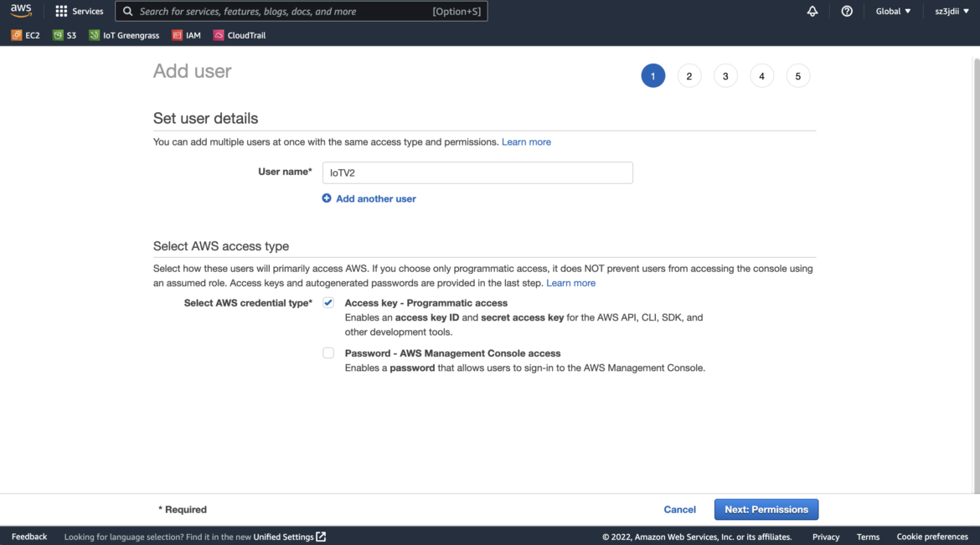The height and width of the screenshot is (545, 980).
Task: Open the notifications bell
Action: point(812,11)
